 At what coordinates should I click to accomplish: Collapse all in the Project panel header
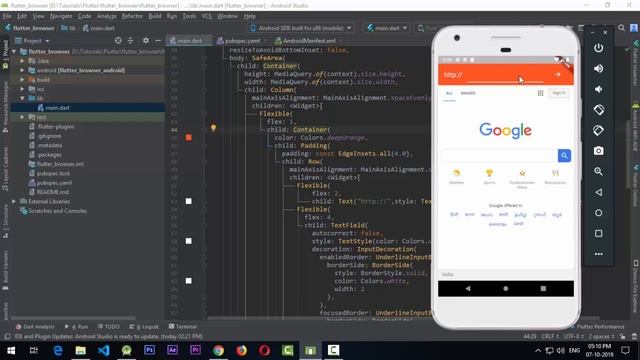(130, 40)
